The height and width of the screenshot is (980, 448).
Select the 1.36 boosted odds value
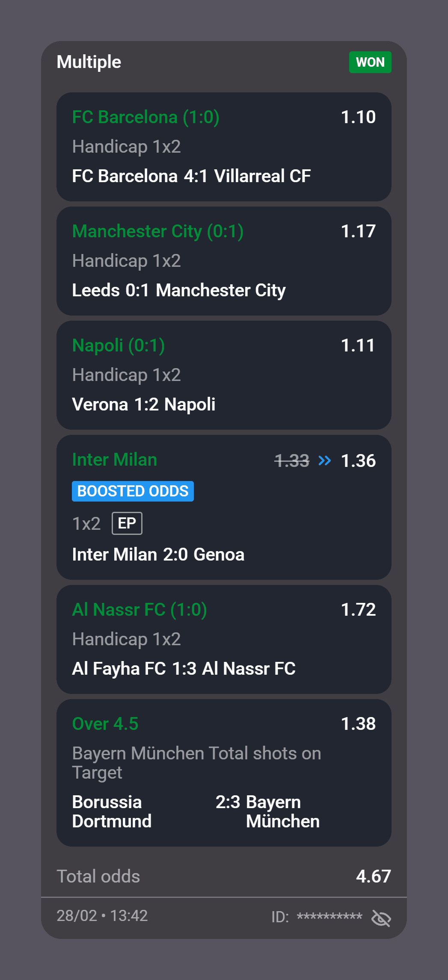358,460
